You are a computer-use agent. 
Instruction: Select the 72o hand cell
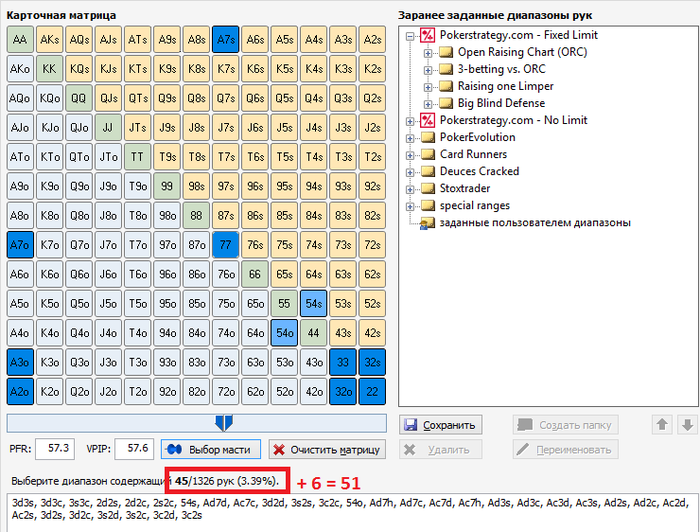tap(225, 391)
